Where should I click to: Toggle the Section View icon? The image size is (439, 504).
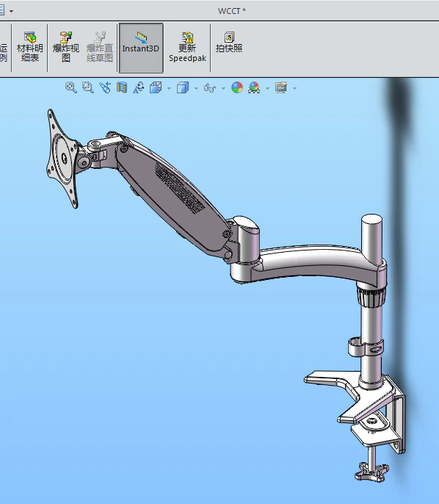click(122, 87)
